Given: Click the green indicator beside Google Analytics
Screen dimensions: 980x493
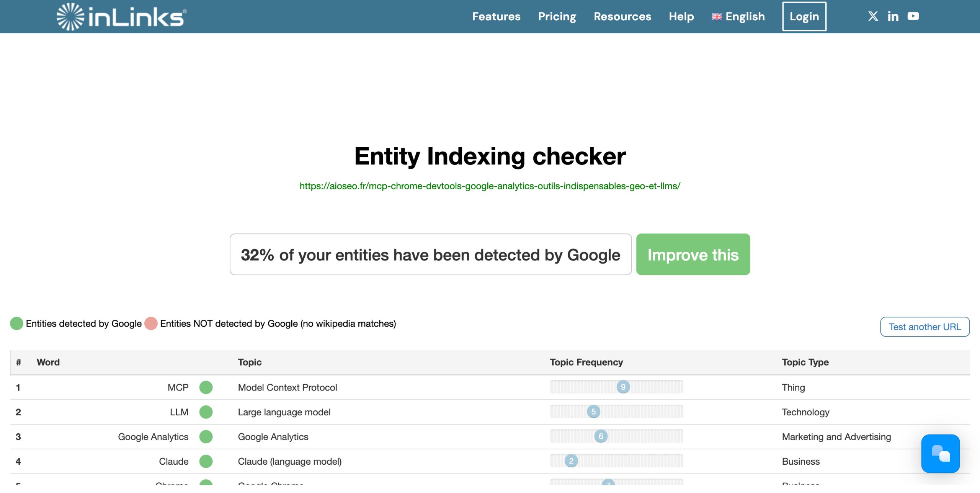Looking at the screenshot, I should [x=206, y=436].
